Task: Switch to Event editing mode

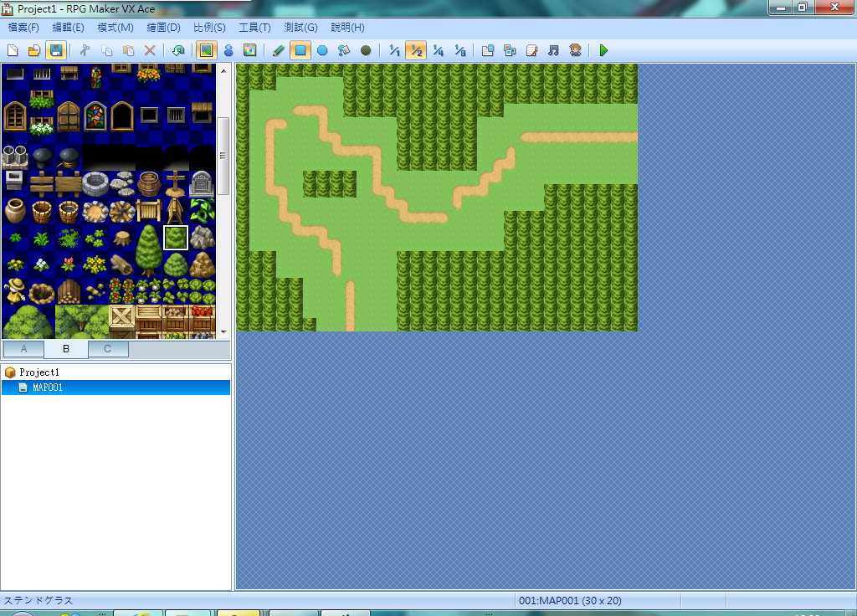Action: click(228, 51)
